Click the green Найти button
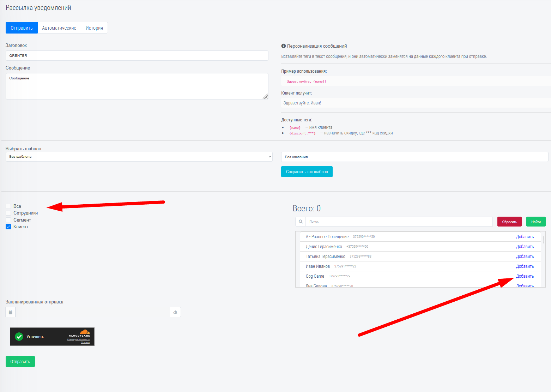 pos(536,222)
